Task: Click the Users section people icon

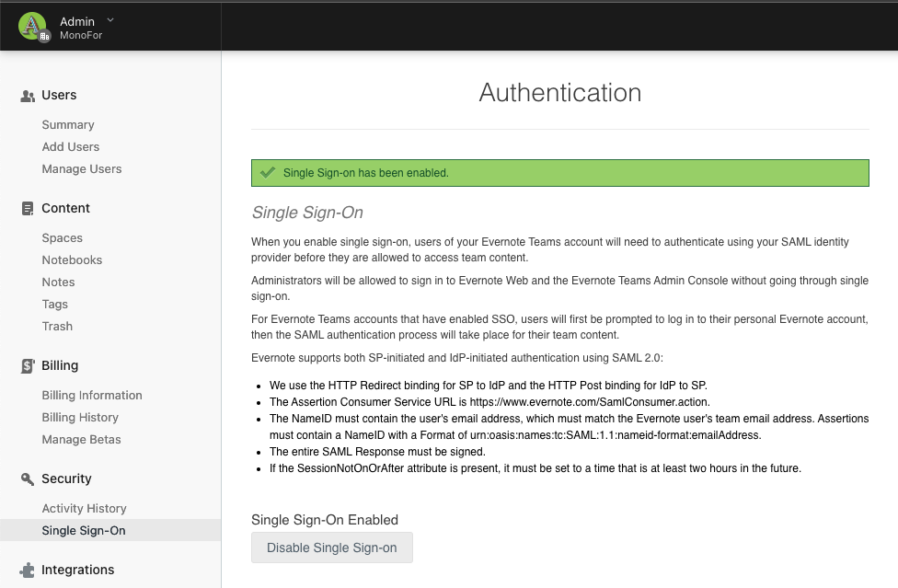Action: coord(28,96)
